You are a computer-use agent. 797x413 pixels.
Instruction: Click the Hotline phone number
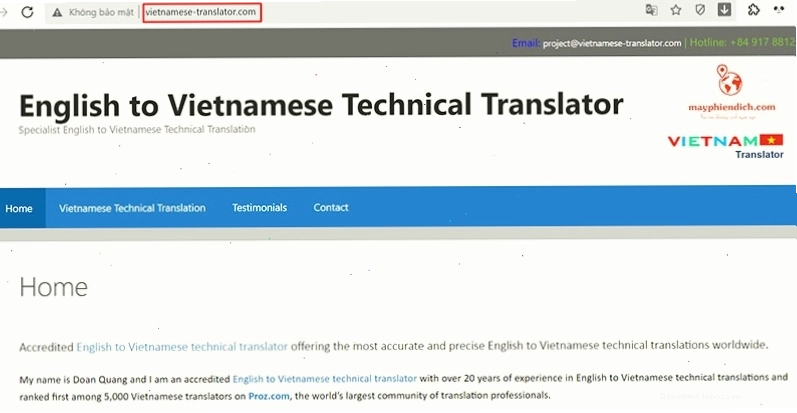pos(761,43)
